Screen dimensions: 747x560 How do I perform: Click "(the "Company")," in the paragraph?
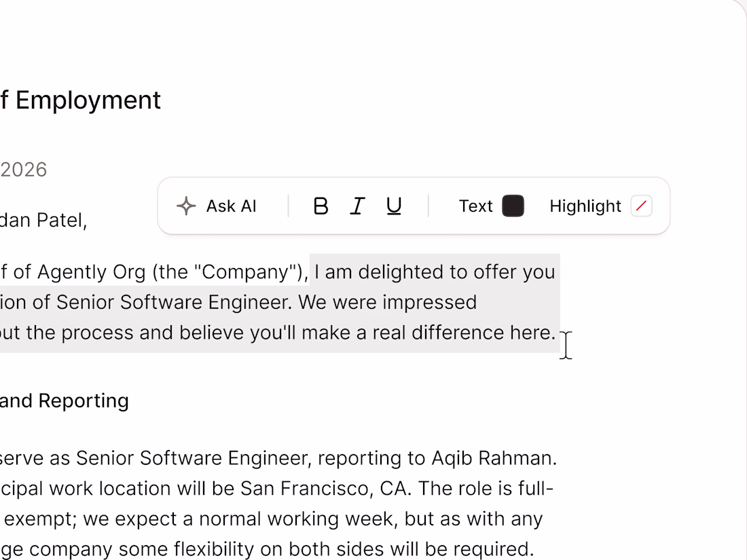(231, 272)
